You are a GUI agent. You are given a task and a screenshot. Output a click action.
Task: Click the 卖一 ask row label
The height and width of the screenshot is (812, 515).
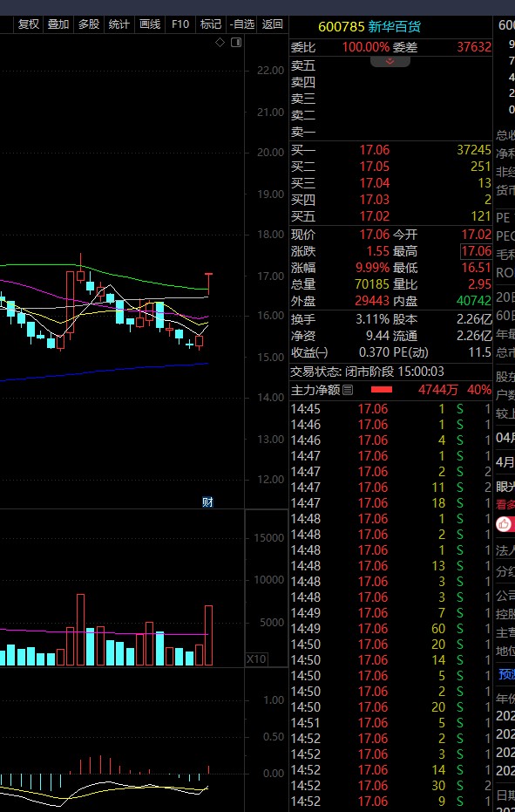point(303,132)
